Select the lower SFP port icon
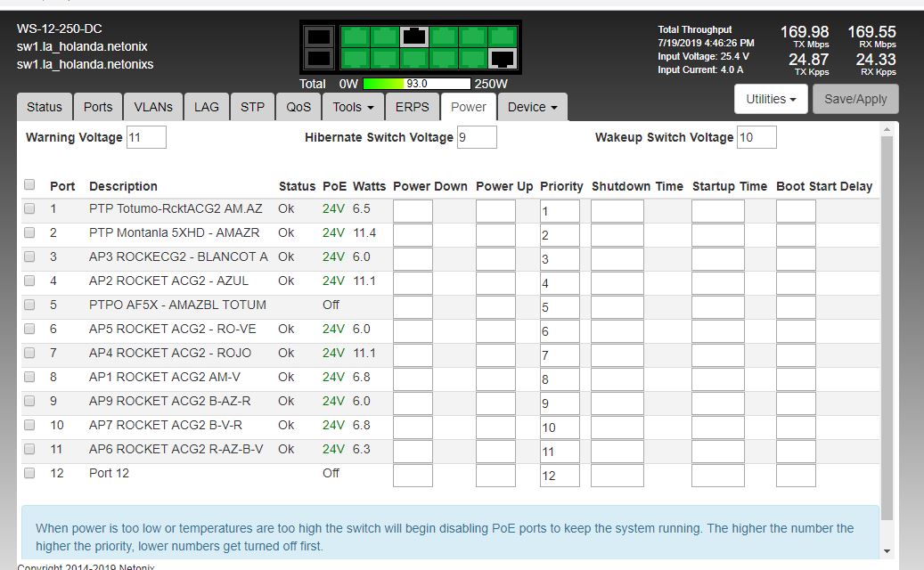 click(319, 59)
